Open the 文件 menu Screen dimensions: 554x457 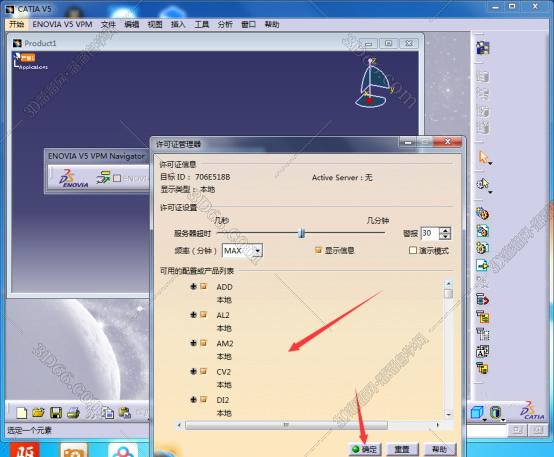tap(108, 24)
